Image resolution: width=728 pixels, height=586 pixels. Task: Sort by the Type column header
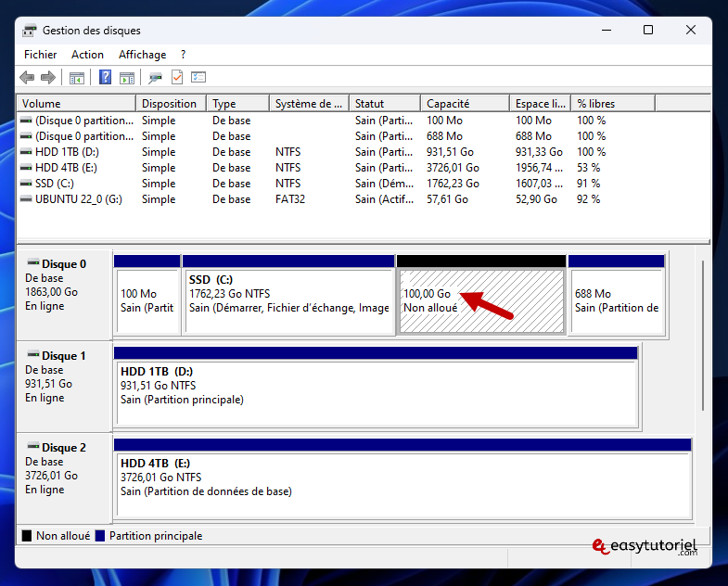point(237,104)
